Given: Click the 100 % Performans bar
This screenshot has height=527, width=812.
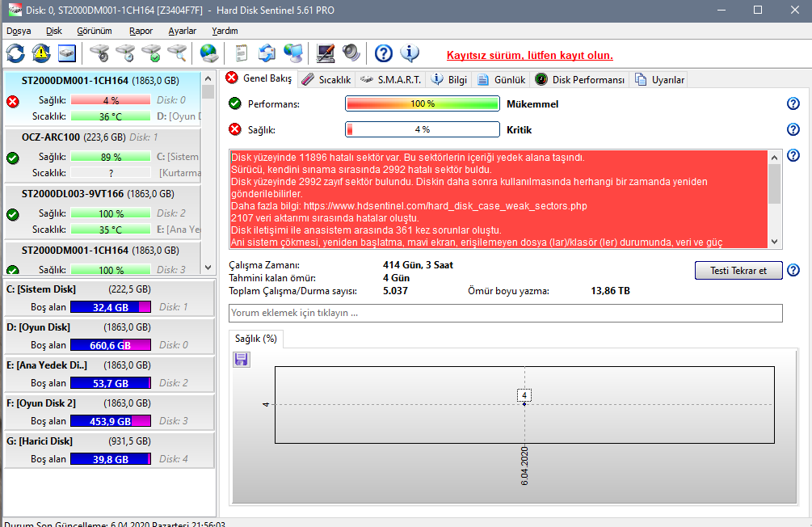Looking at the screenshot, I should pos(423,103).
